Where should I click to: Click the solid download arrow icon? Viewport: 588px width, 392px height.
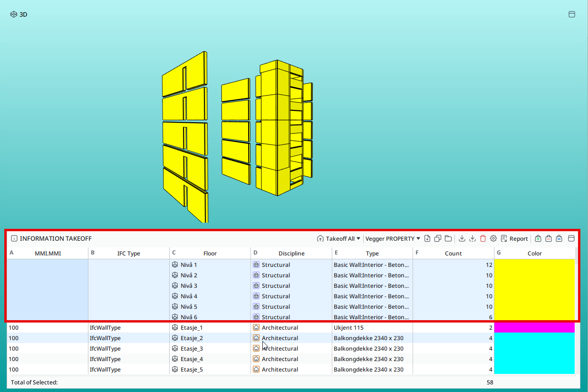[x=462, y=239]
